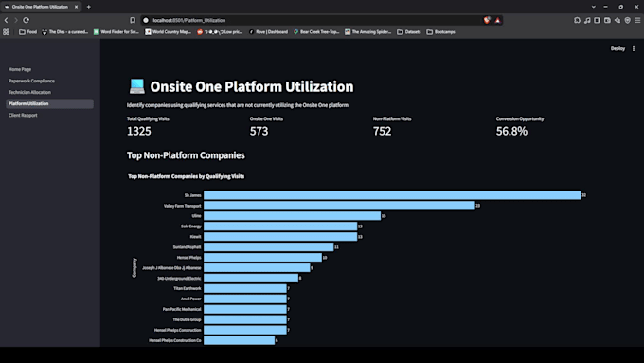Click the Total Qualifying Visits value 1325
Image resolution: width=644 pixels, height=363 pixels.
point(139,131)
